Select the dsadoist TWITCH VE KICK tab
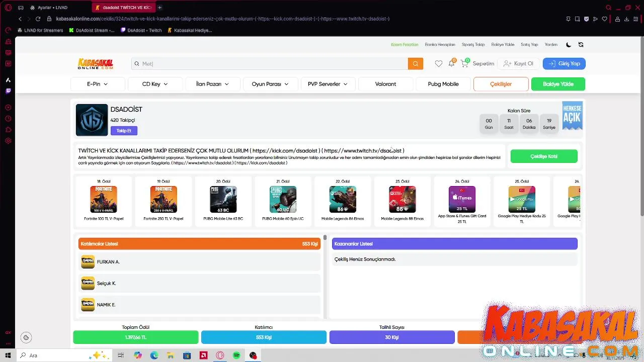The height and width of the screenshot is (362, 644). [x=123, y=8]
